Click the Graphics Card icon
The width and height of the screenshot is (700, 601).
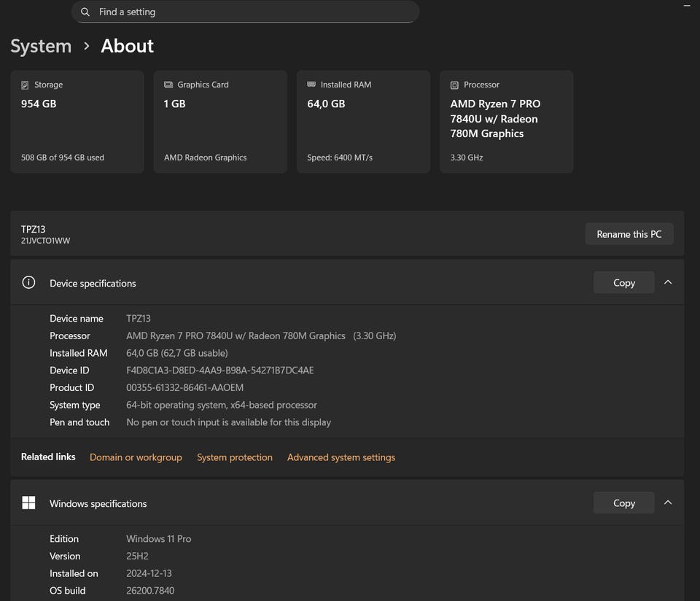point(168,85)
